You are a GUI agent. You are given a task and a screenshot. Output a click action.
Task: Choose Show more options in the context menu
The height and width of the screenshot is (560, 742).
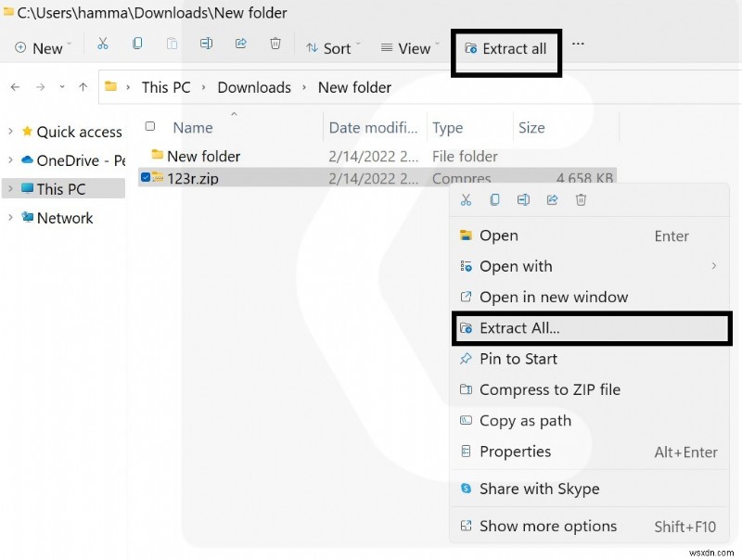pos(548,526)
